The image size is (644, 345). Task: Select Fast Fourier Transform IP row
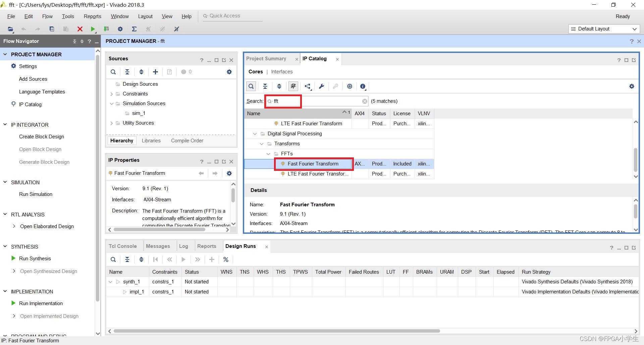pyautogui.click(x=339, y=164)
